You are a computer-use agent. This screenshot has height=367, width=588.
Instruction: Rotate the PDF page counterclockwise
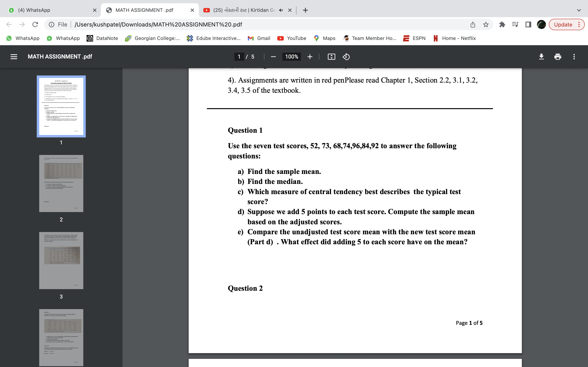[x=346, y=56]
